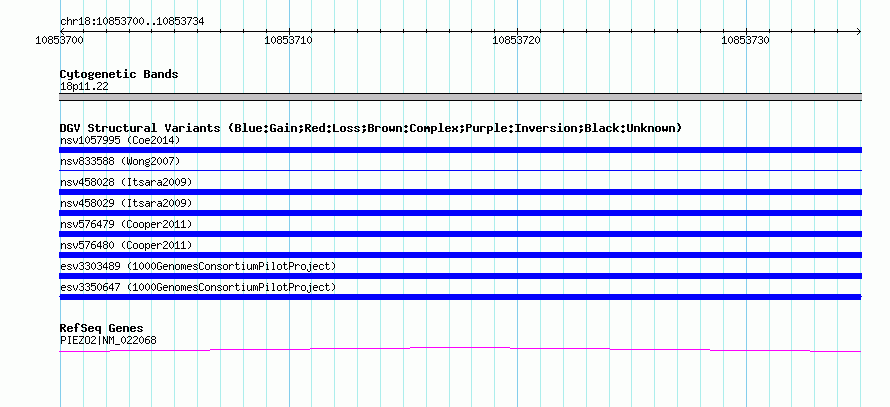
Task: Open esv3350647 1000Genomes variant label
Action: pyautogui.click(x=198, y=287)
